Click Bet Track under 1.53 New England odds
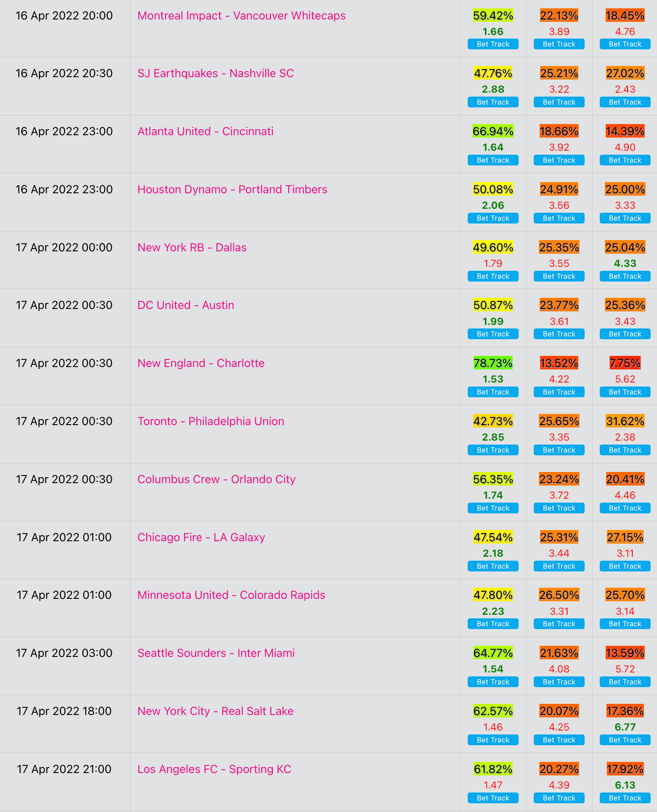Screen dimensions: 657x812 click(493, 392)
